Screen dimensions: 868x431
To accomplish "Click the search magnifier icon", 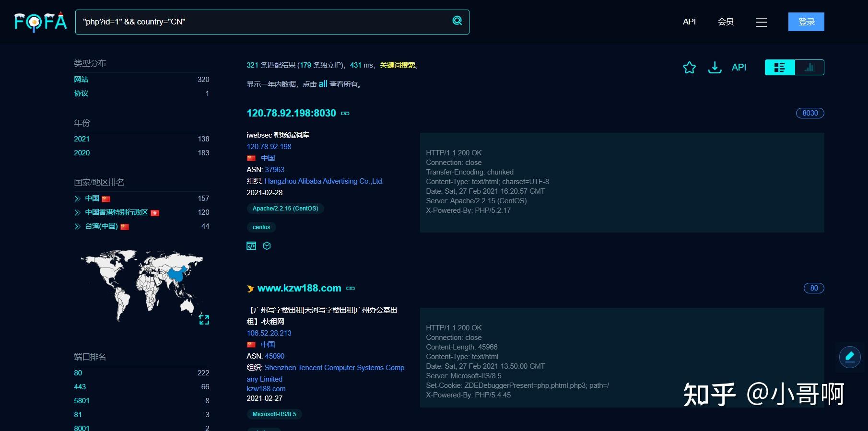I will [457, 21].
